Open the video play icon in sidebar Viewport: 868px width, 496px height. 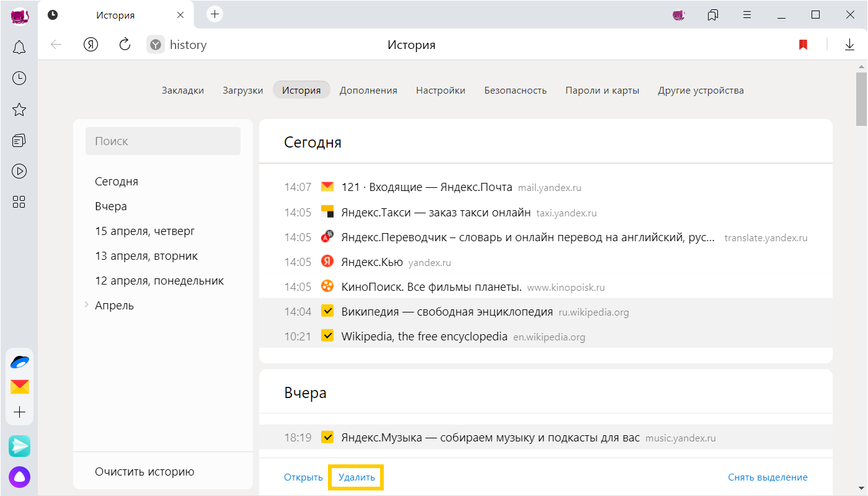(x=19, y=171)
